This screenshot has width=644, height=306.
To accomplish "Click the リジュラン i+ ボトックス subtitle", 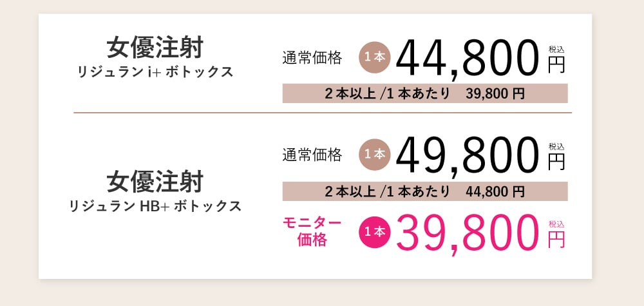I will coord(155,72).
